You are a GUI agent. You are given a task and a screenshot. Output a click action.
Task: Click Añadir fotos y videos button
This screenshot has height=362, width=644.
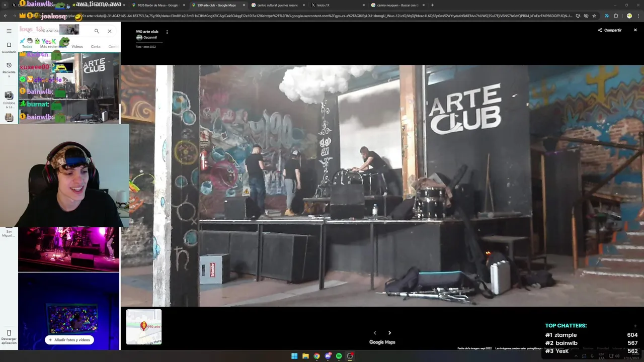pos(69,340)
